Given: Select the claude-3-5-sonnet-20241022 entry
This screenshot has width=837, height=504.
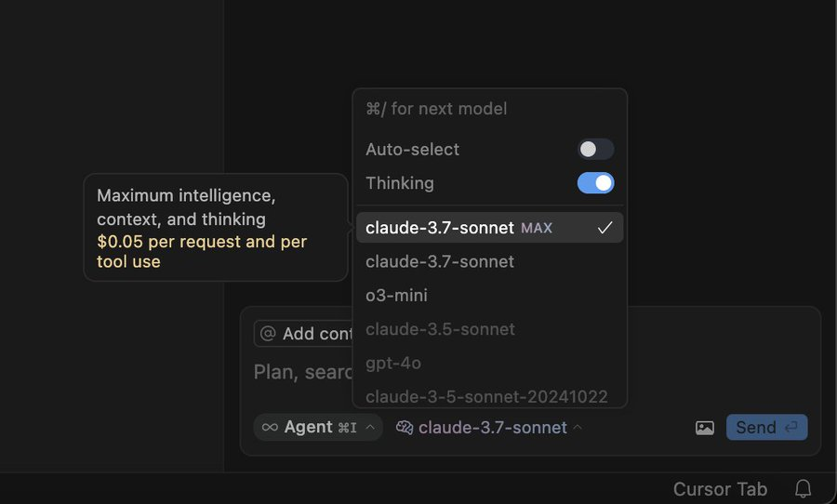Looking at the screenshot, I should point(486,396).
